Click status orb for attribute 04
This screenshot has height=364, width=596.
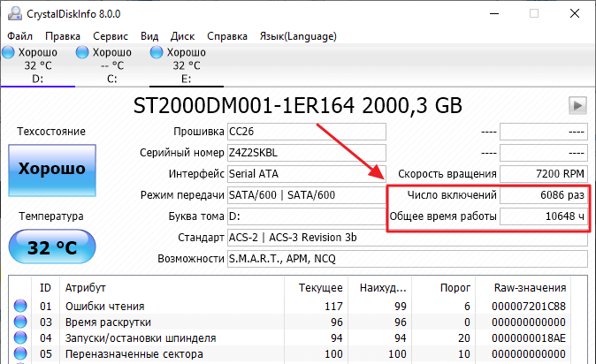coord(20,338)
